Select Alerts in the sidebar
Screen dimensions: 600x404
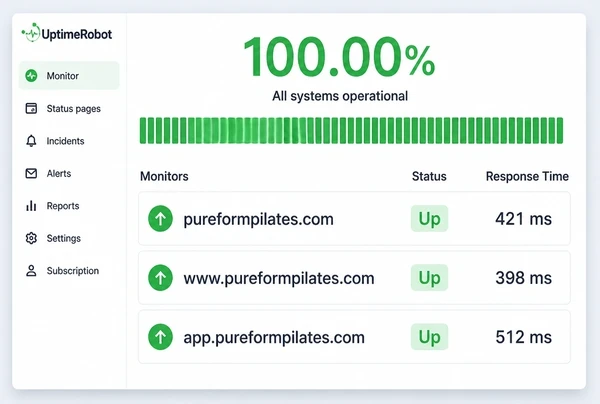click(x=59, y=173)
